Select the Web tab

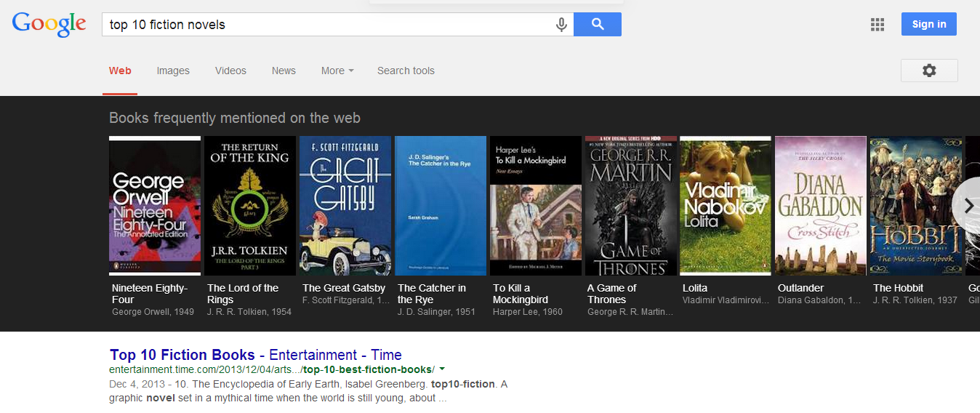point(120,71)
